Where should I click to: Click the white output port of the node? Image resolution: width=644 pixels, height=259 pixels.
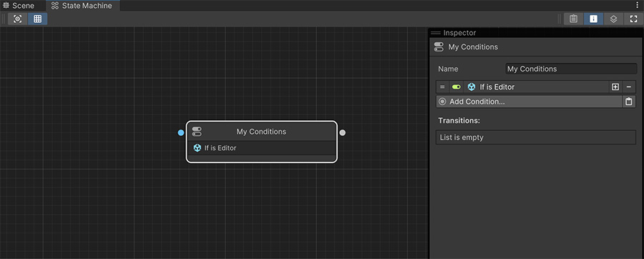coord(343,132)
